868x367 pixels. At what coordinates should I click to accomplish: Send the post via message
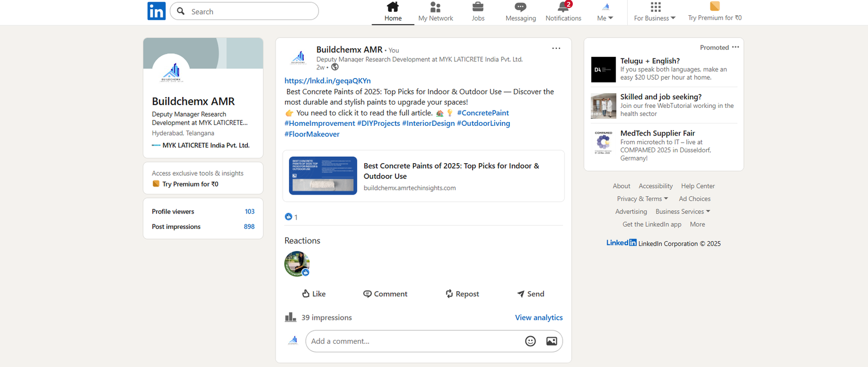(531, 294)
